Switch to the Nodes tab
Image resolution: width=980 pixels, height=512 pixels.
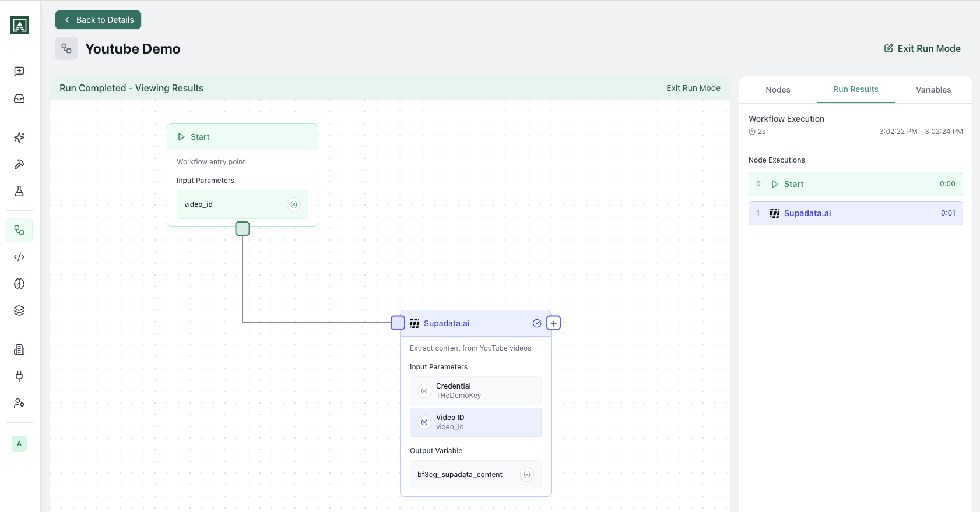(778, 90)
